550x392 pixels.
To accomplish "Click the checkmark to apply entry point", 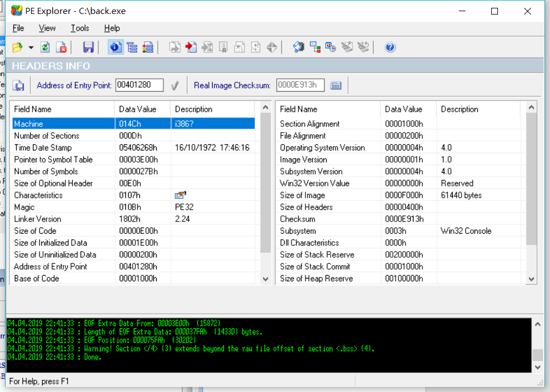I will [x=175, y=86].
